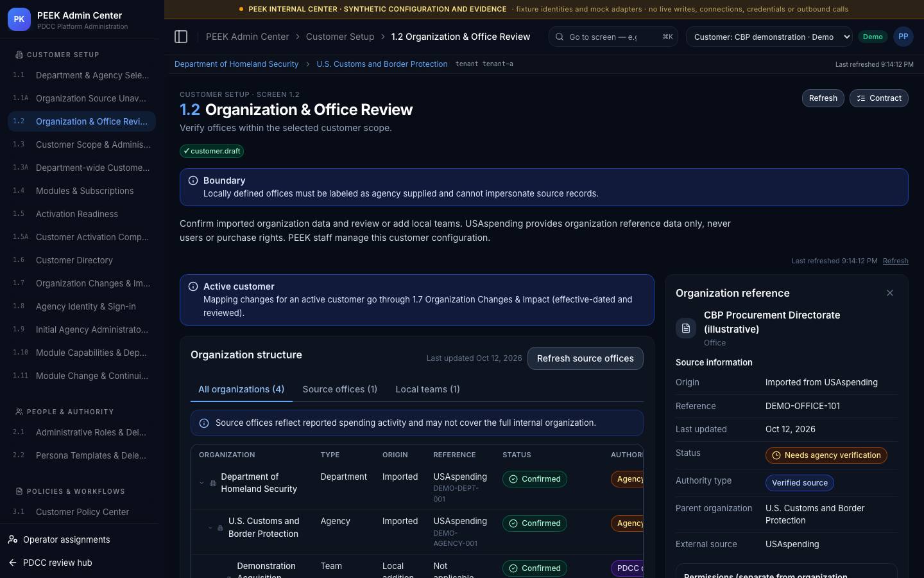Click the underlined Refresh link
This screenshot has height=578, width=924.
click(896, 261)
